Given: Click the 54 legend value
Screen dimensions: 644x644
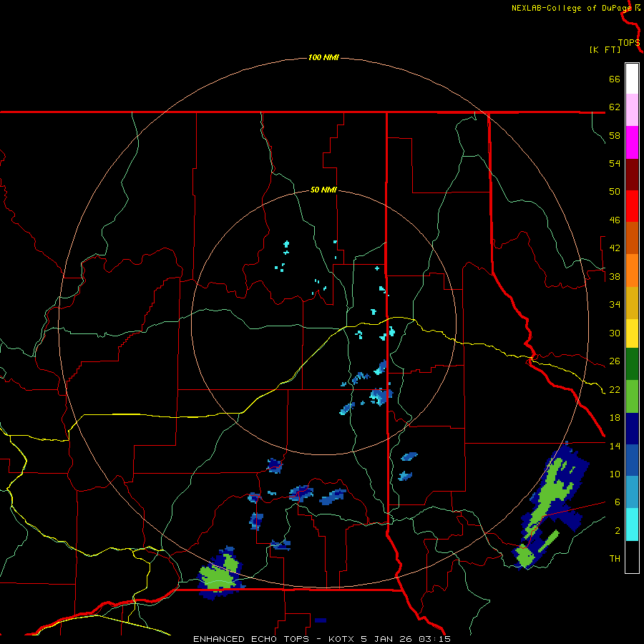Looking at the screenshot, I should point(615,163).
